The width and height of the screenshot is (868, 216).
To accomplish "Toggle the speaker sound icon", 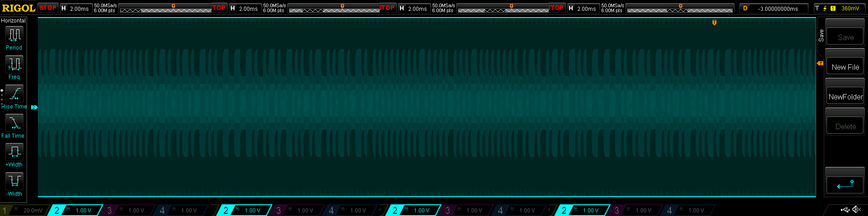I will click(x=856, y=210).
